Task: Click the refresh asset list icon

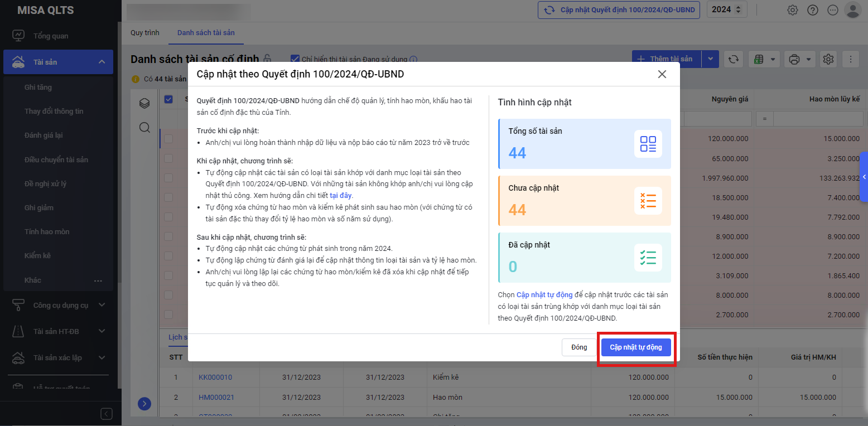Action: click(x=734, y=59)
